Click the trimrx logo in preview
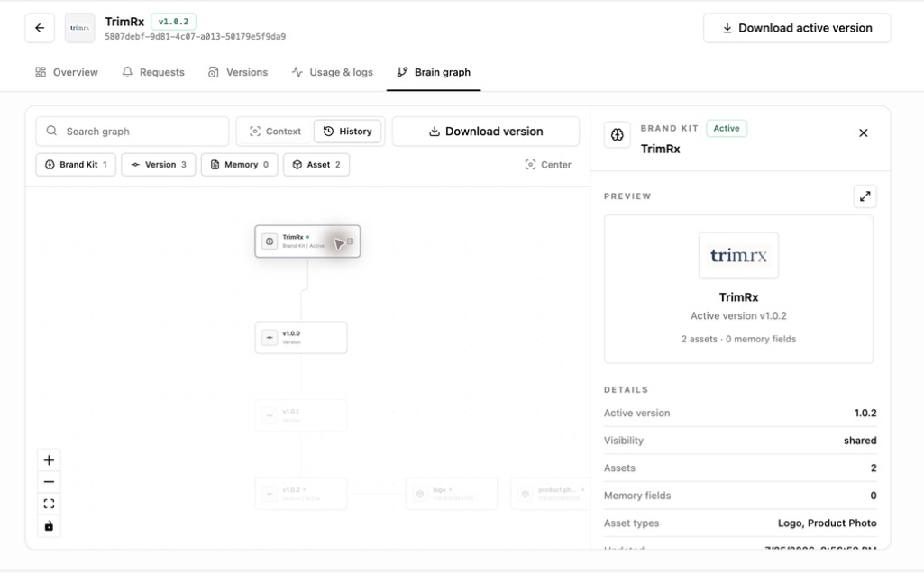This screenshot has height=573, width=924. pyautogui.click(x=738, y=256)
